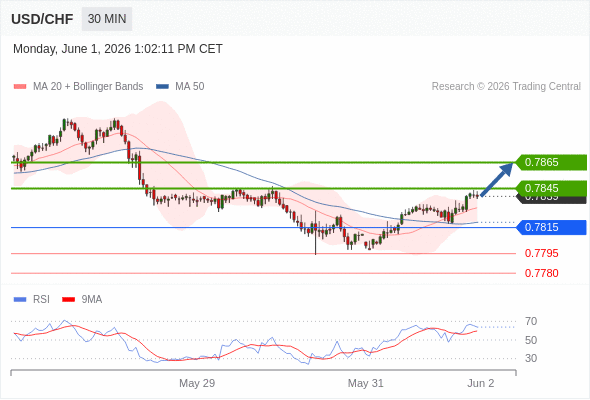This screenshot has width=590, height=400.
Task: Click the Jun 2 date marker
Action: [x=481, y=383]
